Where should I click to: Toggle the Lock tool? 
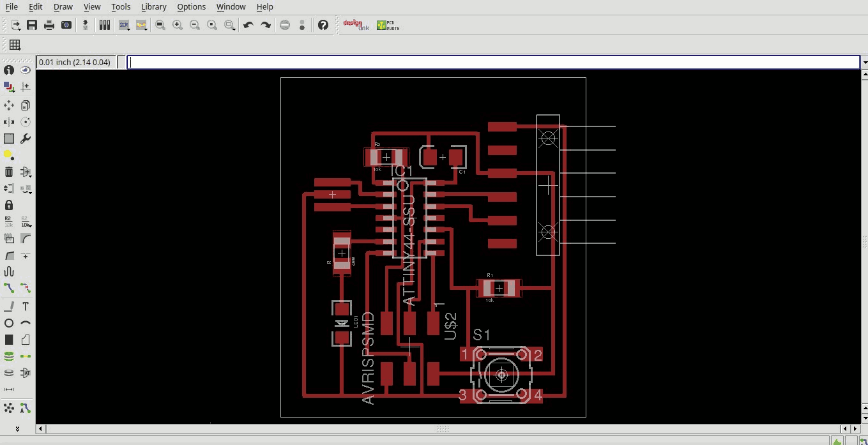click(9, 205)
